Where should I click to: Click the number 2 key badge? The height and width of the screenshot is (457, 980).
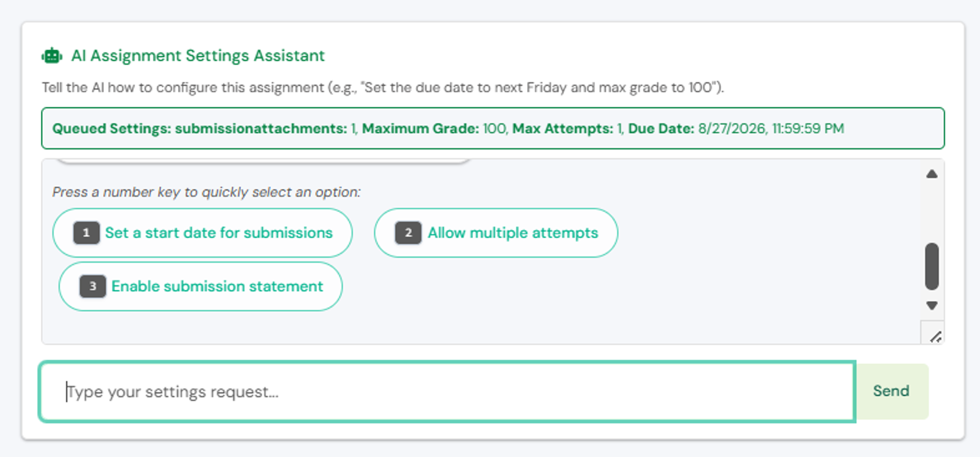(x=408, y=233)
